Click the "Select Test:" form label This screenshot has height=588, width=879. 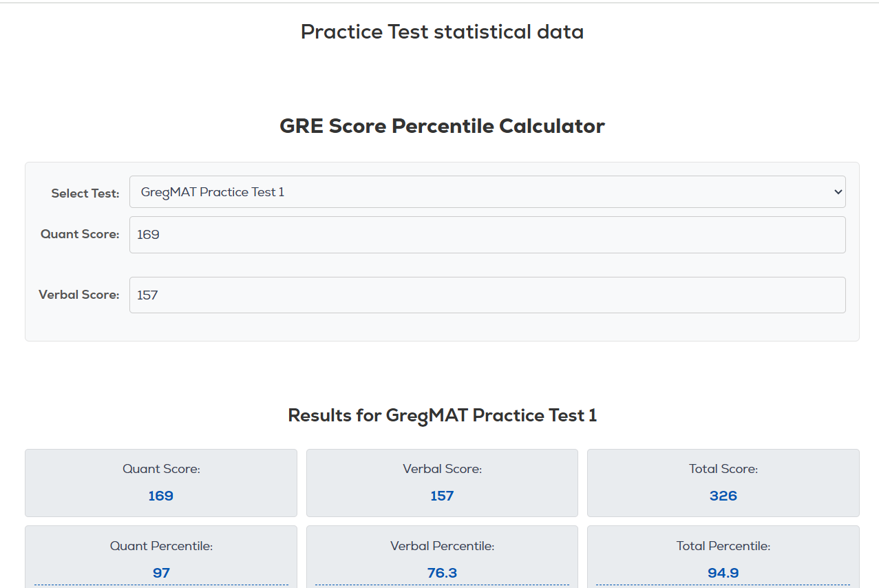coord(85,193)
